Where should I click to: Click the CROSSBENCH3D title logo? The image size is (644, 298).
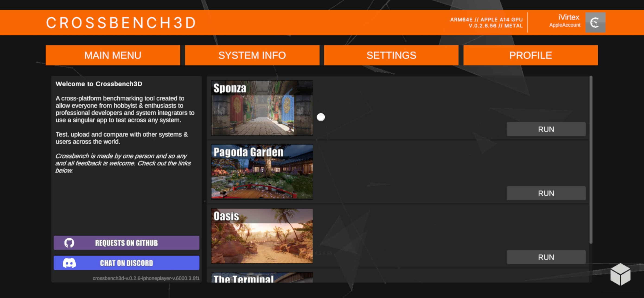[x=121, y=23]
